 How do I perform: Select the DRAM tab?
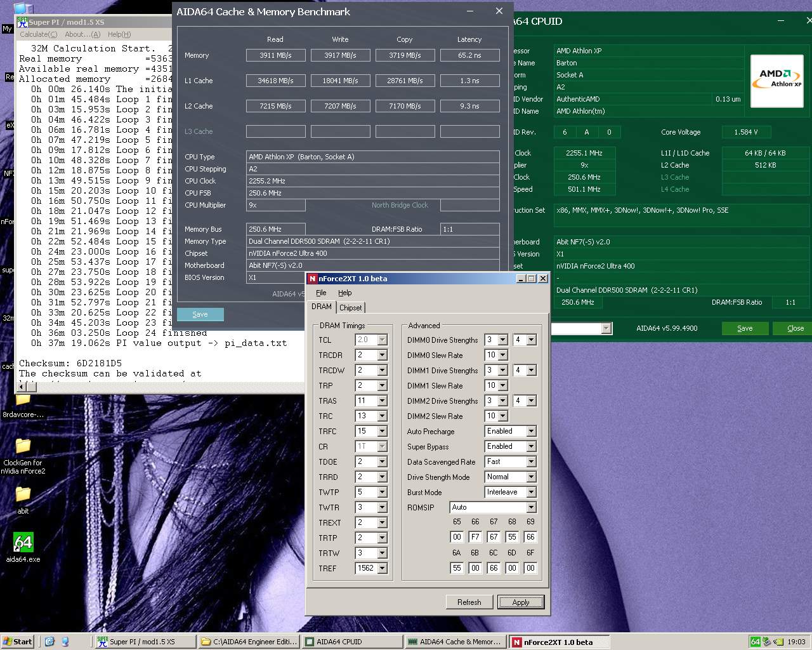pos(322,307)
